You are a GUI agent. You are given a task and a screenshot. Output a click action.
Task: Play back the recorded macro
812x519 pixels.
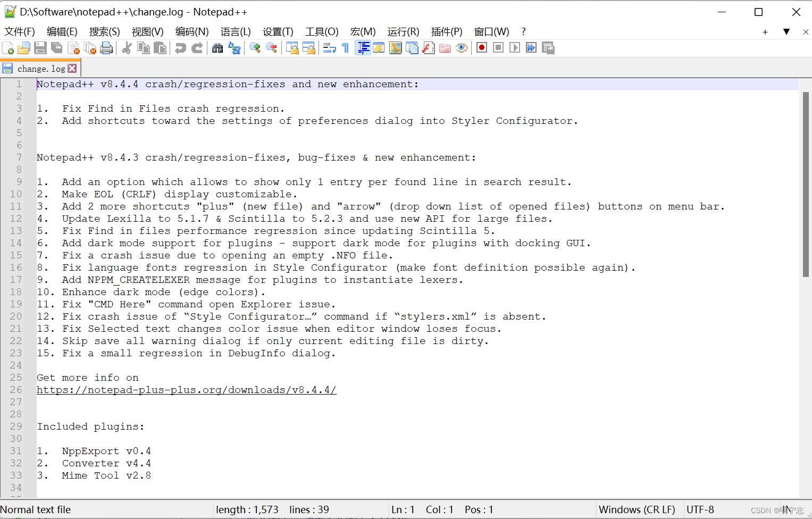coord(515,48)
